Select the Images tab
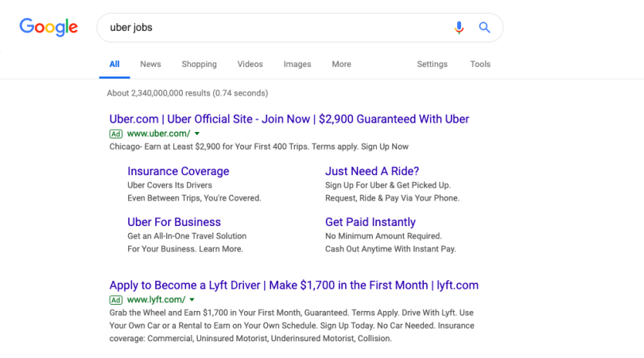 pos(297,64)
